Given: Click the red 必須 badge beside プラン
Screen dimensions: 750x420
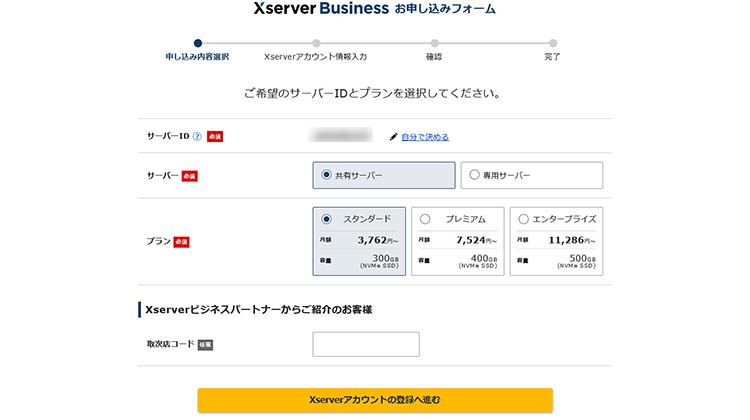Looking at the screenshot, I should click(181, 242).
